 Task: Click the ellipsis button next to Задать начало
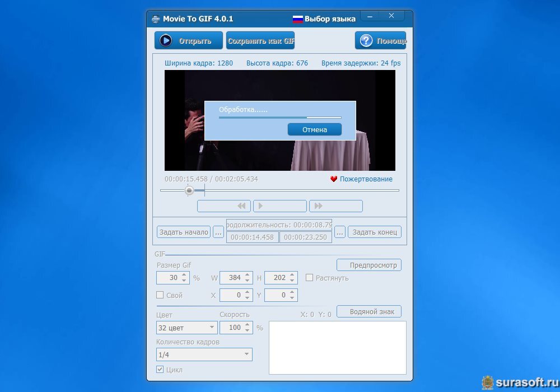click(x=218, y=232)
